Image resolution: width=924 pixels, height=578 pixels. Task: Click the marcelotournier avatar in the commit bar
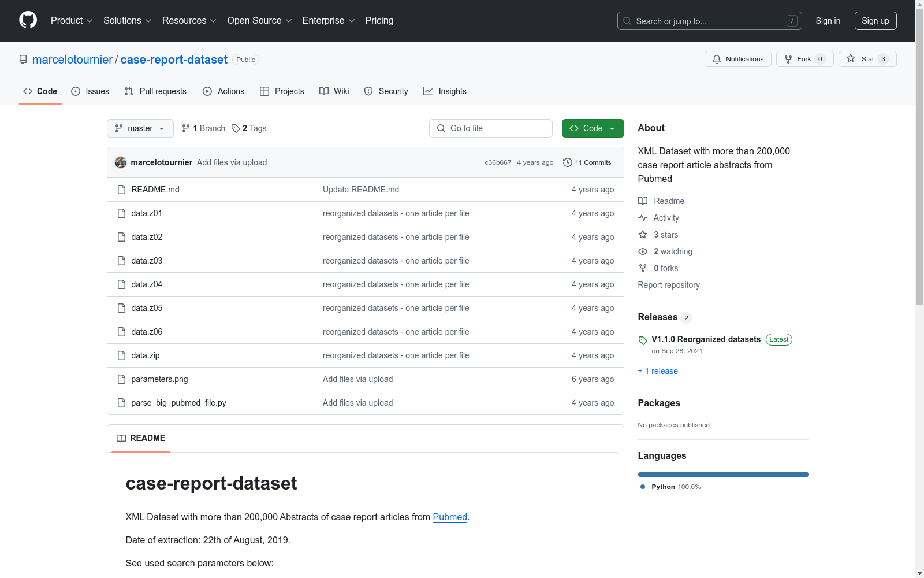pos(121,162)
